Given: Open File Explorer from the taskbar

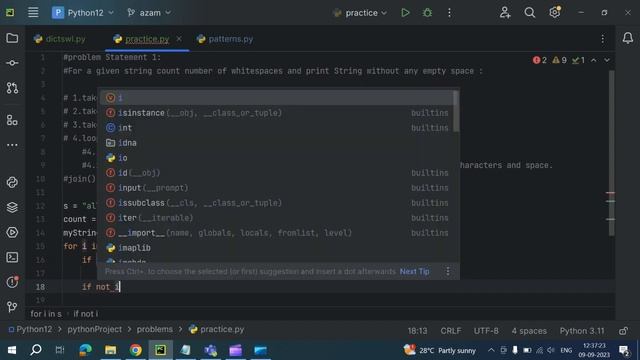Looking at the screenshot, I should [x=110, y=350].
